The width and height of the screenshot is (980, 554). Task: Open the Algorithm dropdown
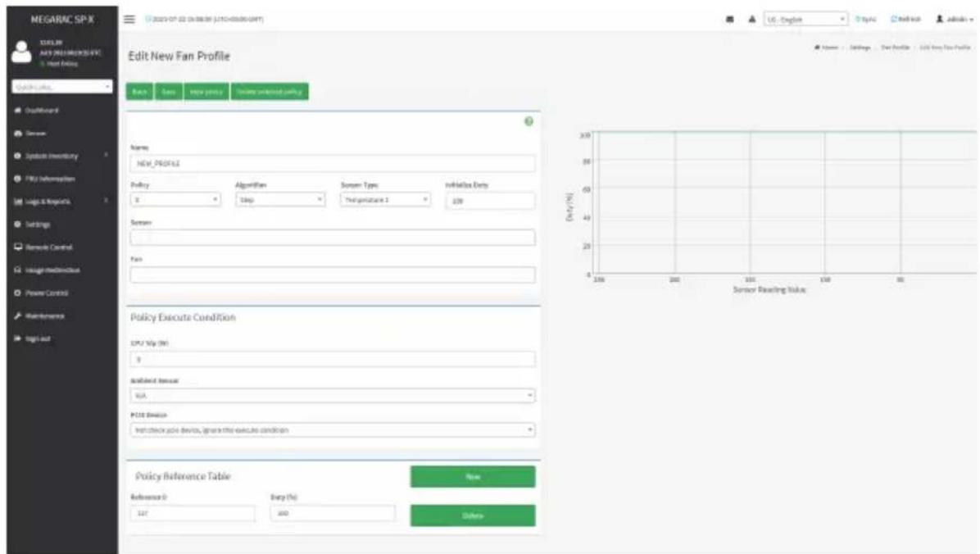pyautogui.click(x=280, y=199)
